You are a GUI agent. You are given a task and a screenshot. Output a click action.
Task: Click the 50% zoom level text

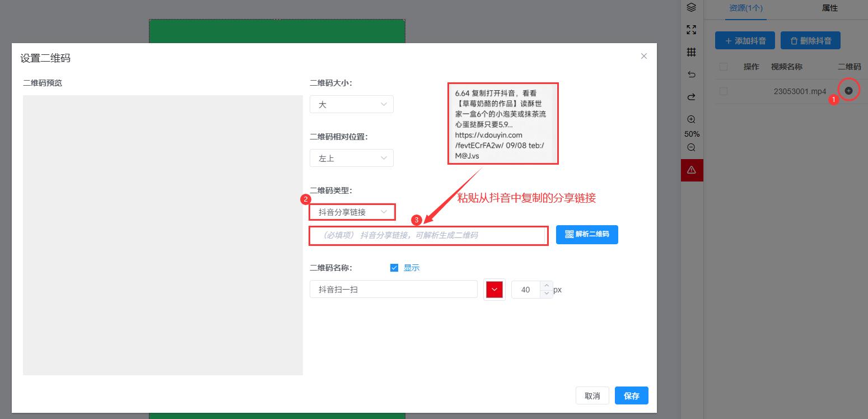(692, 134)
